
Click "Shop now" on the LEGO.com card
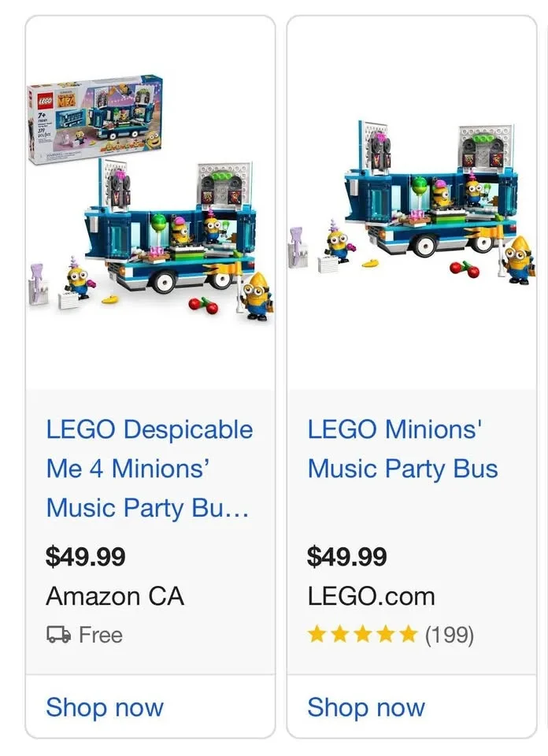point(365,707)
